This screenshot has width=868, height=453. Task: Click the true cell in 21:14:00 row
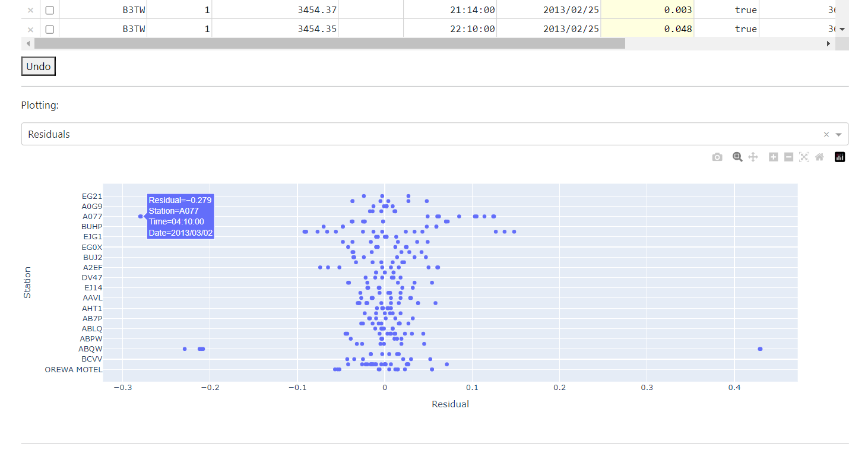coord(726,10)
